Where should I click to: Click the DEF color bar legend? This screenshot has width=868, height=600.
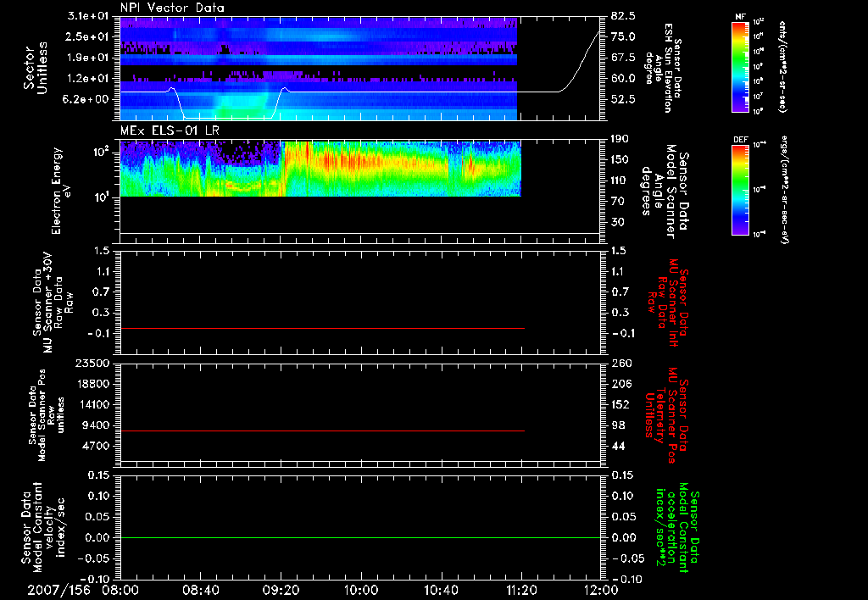[x=740, y=191]
